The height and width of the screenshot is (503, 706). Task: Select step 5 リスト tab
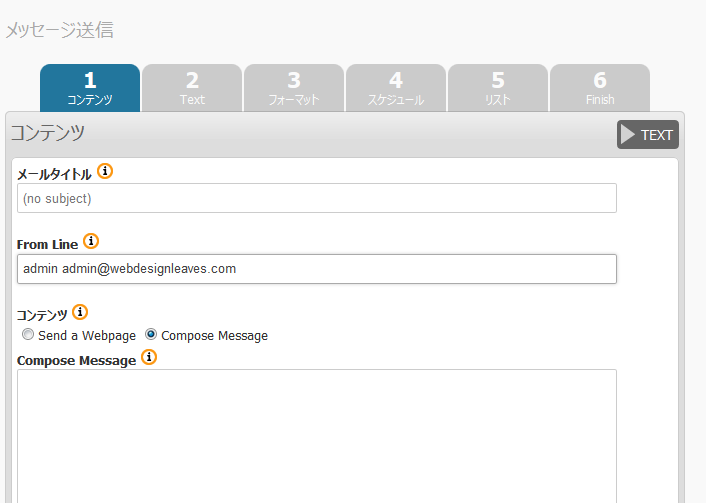[x=498, y=88]
